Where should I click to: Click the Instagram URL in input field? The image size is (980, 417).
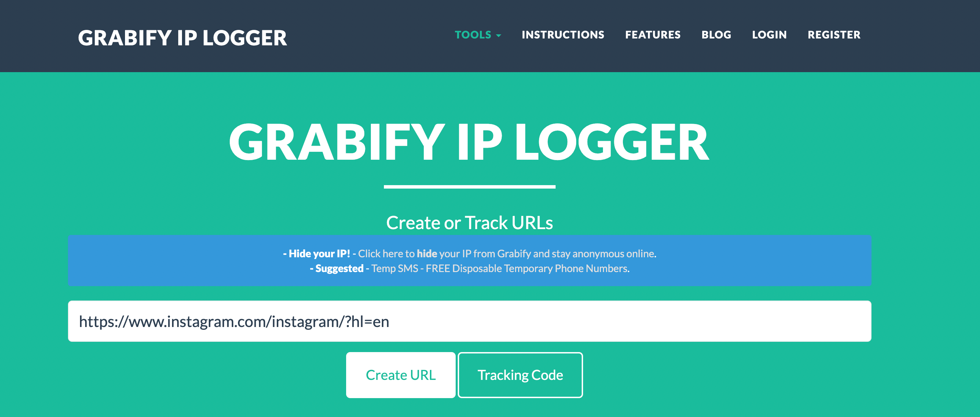(x=235, y=321)
